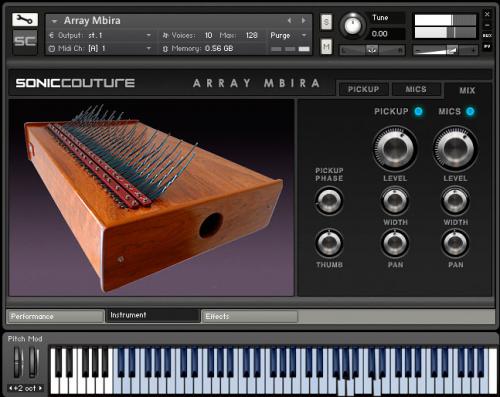This screenshot has width=500, height=397.
Task: Click the Mics LEVEL large knob
Action: [455, 148]
